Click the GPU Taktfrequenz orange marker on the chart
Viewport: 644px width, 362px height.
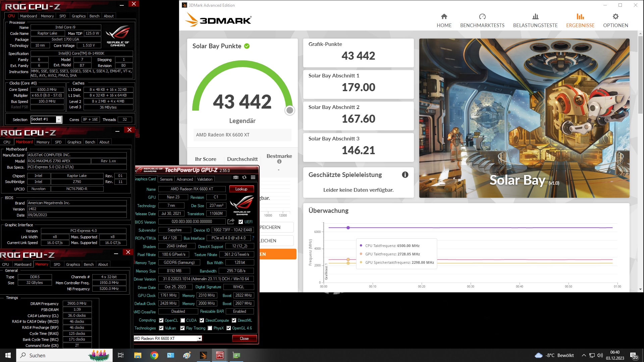pyautogui.click(x=348, y=259)
